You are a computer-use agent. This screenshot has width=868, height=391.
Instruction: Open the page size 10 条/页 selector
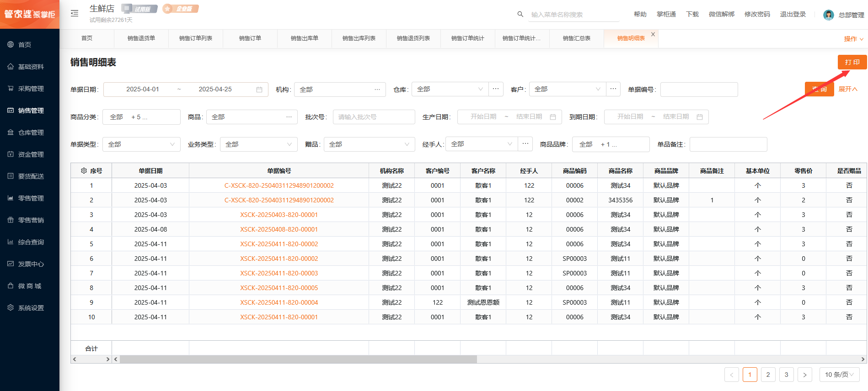[x=839, y=375]
